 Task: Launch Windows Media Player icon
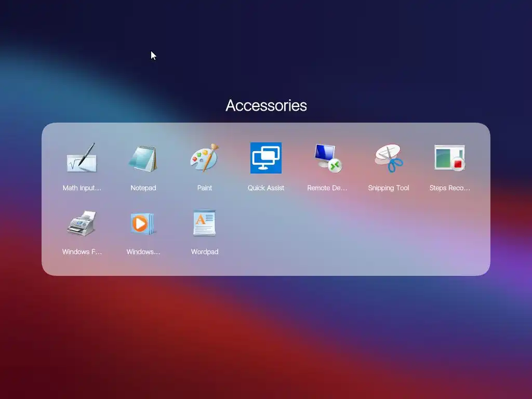[143, 223]
